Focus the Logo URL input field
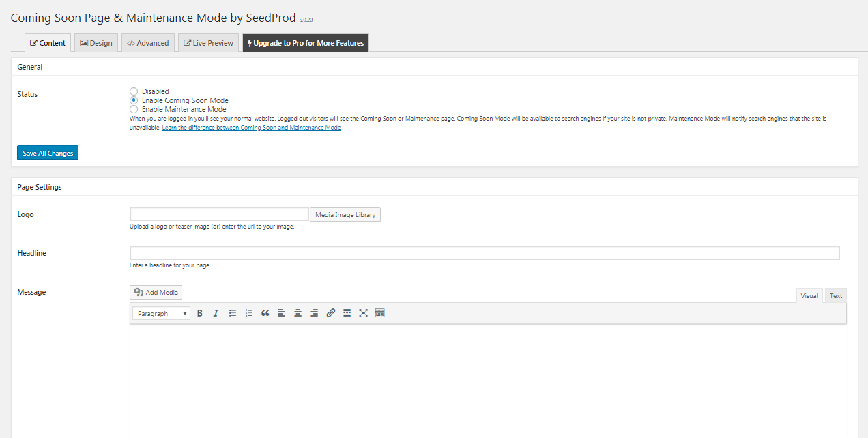The height and width of the screenshot is (438, 868). click(220, 214)
